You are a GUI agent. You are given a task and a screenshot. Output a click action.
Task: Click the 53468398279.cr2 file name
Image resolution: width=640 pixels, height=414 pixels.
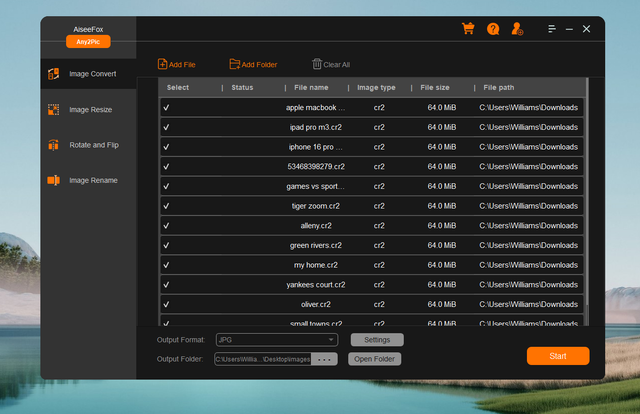click(x=316, y=167)
